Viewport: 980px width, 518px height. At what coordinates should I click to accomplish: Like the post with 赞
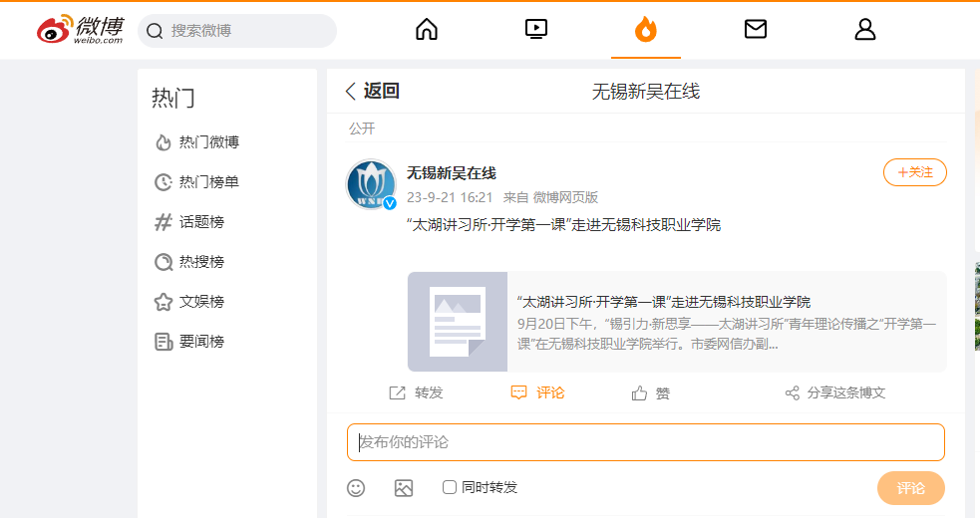tap(651, 393)
